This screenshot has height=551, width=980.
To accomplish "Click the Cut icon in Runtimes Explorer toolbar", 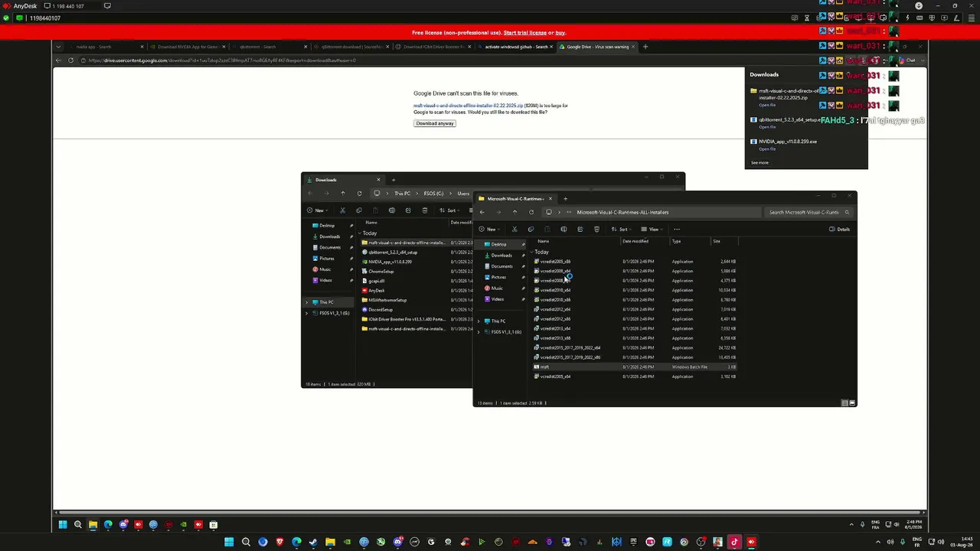I will click(514, 229).
